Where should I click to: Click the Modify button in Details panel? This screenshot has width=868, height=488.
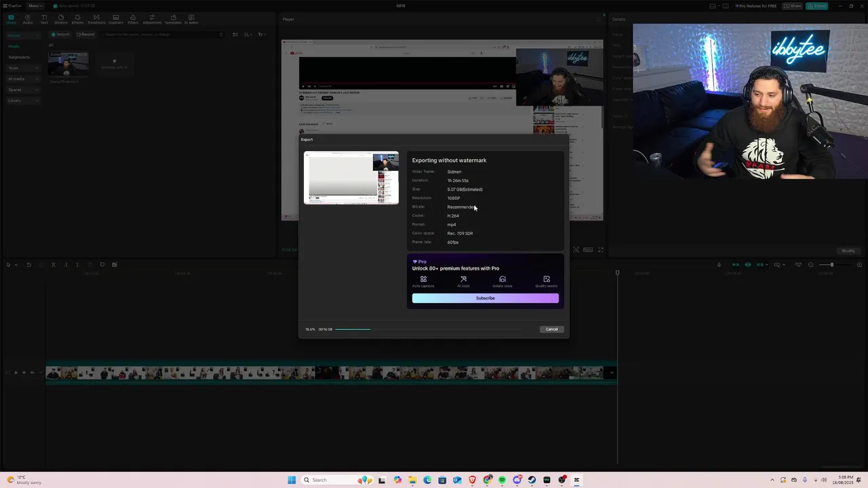(x=848, y=251)
